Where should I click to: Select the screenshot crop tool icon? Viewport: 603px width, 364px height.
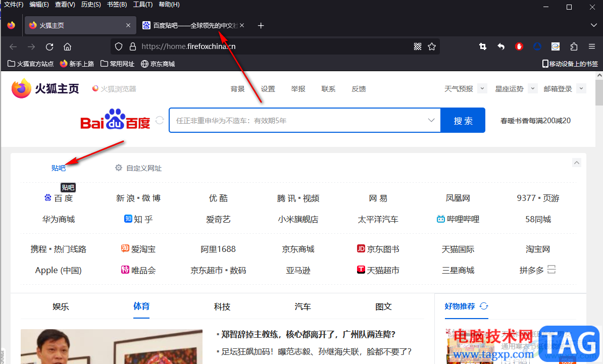click(x=483, y=46)
